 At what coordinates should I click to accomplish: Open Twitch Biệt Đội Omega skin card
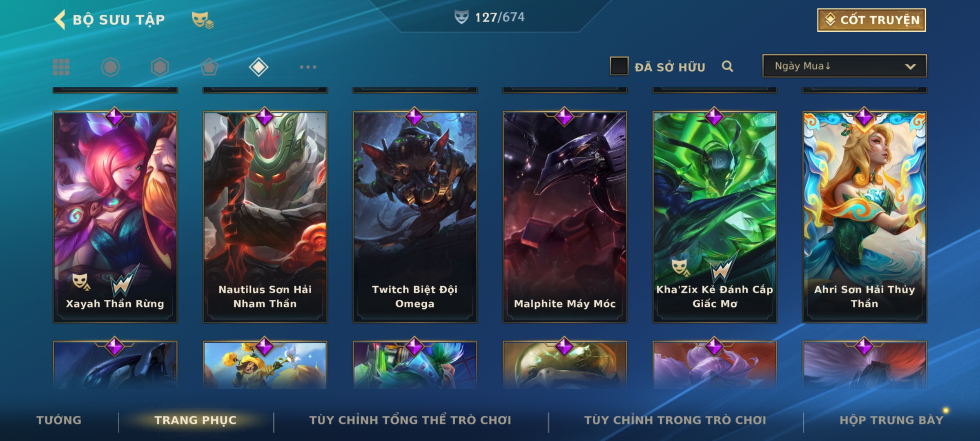click(x=415, y=216)
